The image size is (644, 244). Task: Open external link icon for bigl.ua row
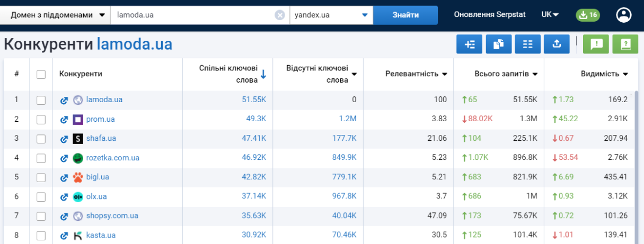tap(64, 177)
